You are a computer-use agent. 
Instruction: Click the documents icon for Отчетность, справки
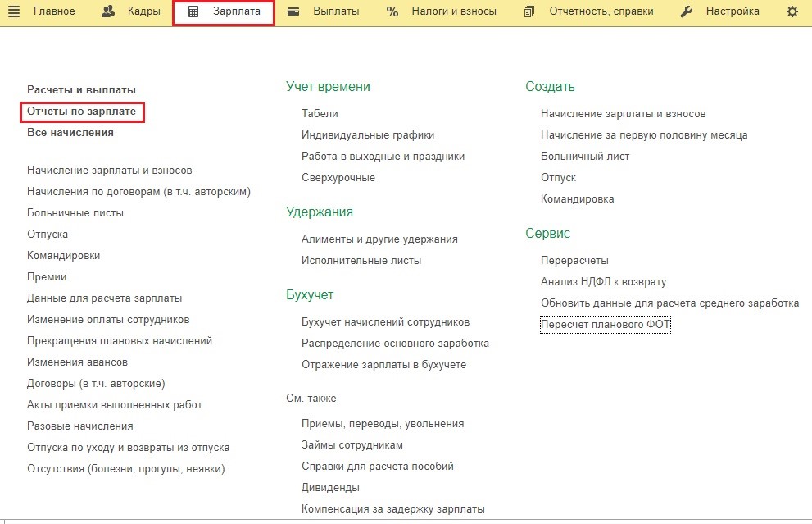(529, 11)
